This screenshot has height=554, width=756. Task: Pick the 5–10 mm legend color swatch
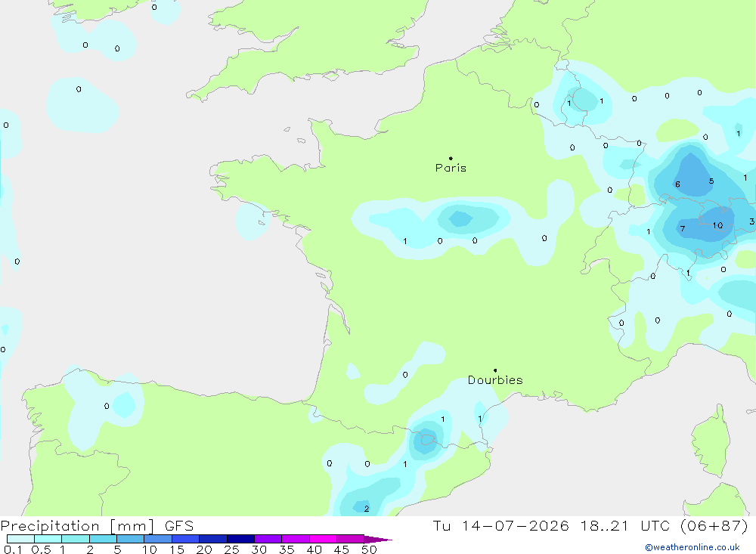[x=131, y=539]
